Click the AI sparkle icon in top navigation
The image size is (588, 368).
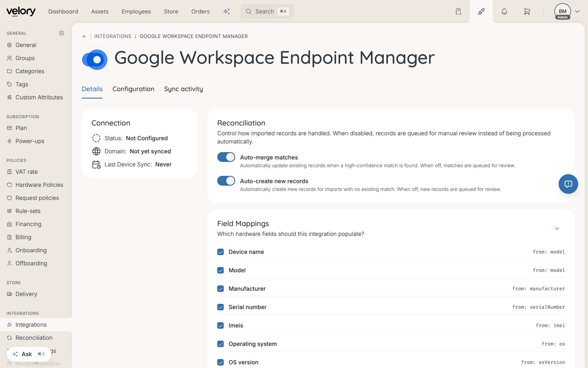227,11
